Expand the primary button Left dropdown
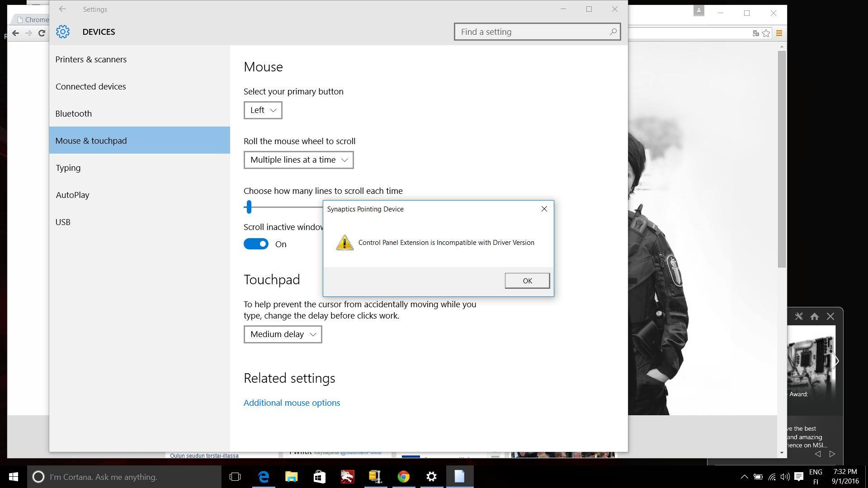 [x=263, y=110]
